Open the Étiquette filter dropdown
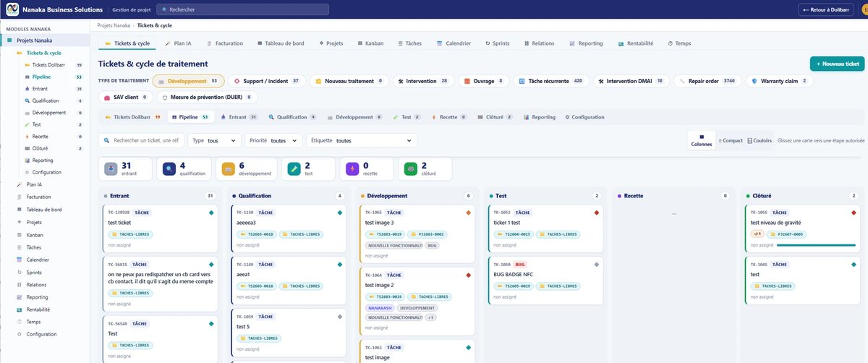This screenshot has width=868, height=363. point(360,140)
